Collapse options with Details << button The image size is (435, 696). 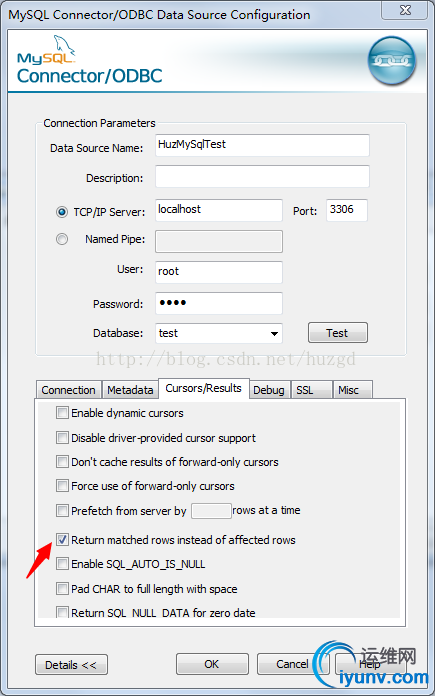tap(71, 664)
